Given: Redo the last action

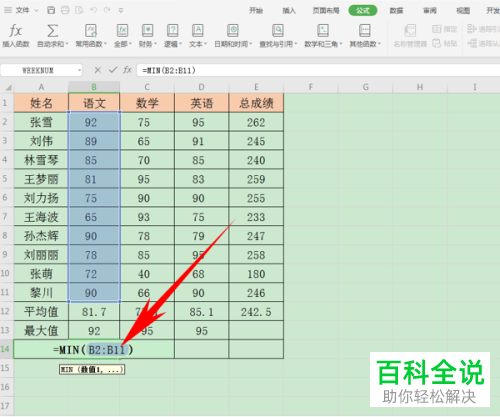Looking at the screenshot, I should (107, 10).
